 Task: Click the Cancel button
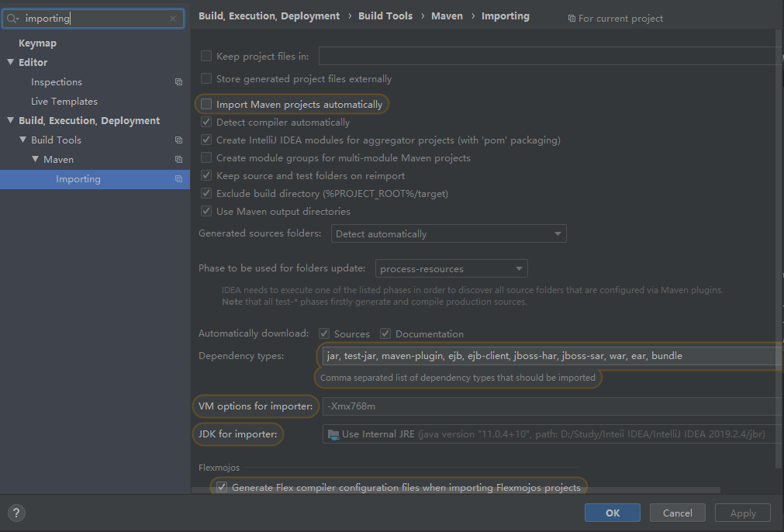(x=677, y=513)
